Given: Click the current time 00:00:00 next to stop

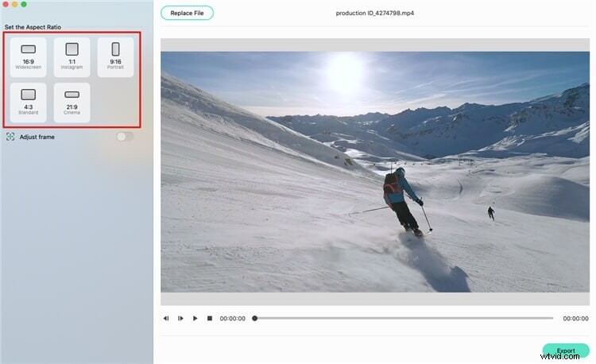Looking at the screenshot, I should click(x=233, y=319).
